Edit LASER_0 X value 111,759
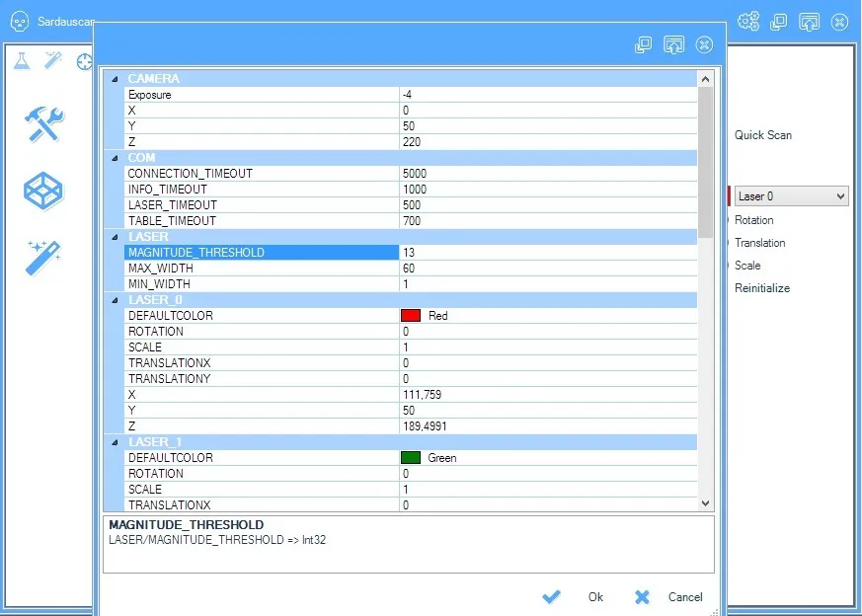 tap(548, 395)
